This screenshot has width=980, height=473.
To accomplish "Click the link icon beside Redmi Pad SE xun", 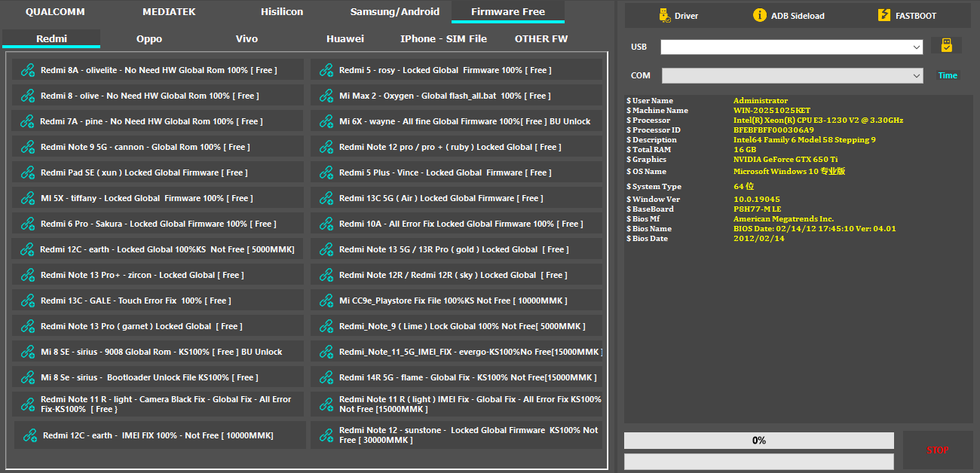I will 28,172.
